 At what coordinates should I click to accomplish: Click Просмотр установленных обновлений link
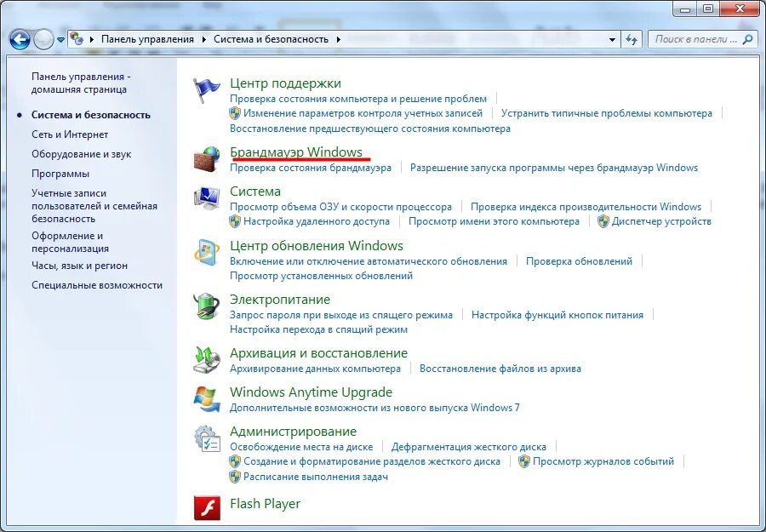[x=322, y=276]
